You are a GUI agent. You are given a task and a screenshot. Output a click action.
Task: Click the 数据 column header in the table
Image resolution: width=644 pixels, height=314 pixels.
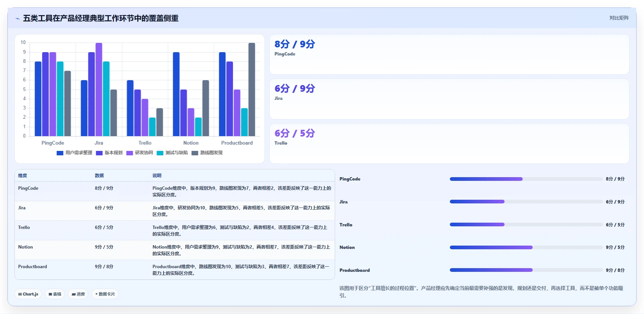tap(99, 176)
